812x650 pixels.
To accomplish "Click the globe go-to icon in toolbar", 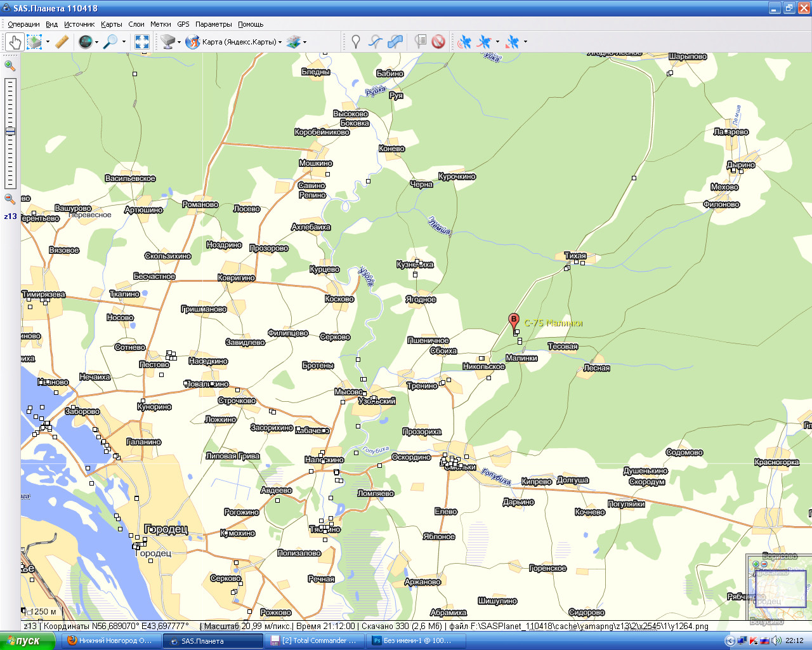I will pyautogui.click(x=85, y=42).
